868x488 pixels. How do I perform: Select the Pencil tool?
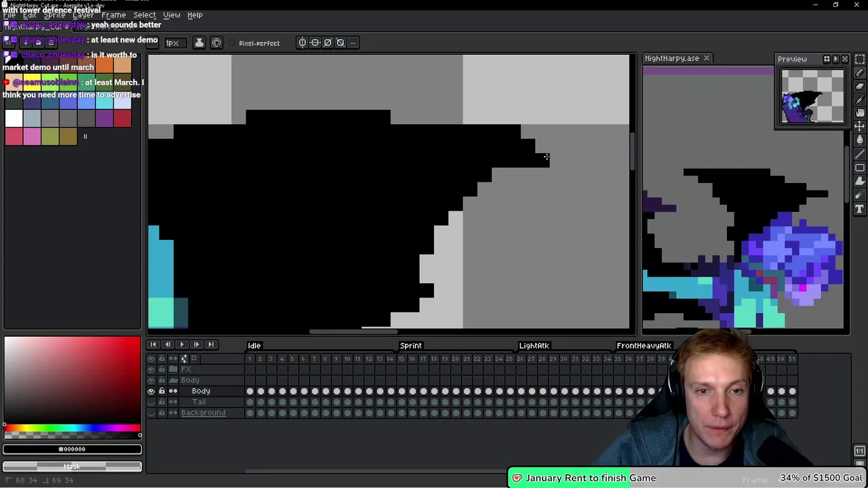point(859,73)
